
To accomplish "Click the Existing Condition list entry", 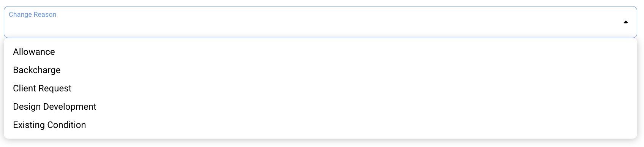I will tap(320, 125).
